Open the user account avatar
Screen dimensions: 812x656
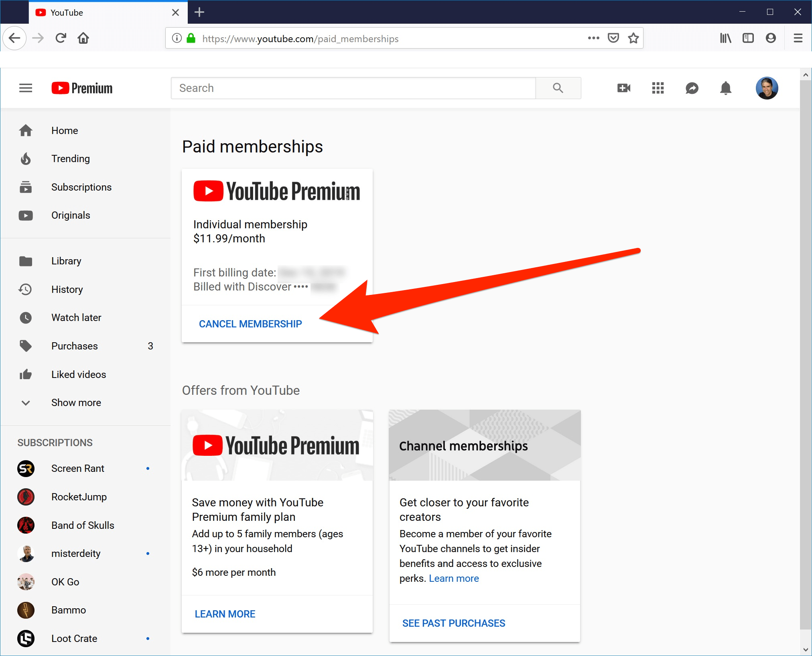pos(767,88)
